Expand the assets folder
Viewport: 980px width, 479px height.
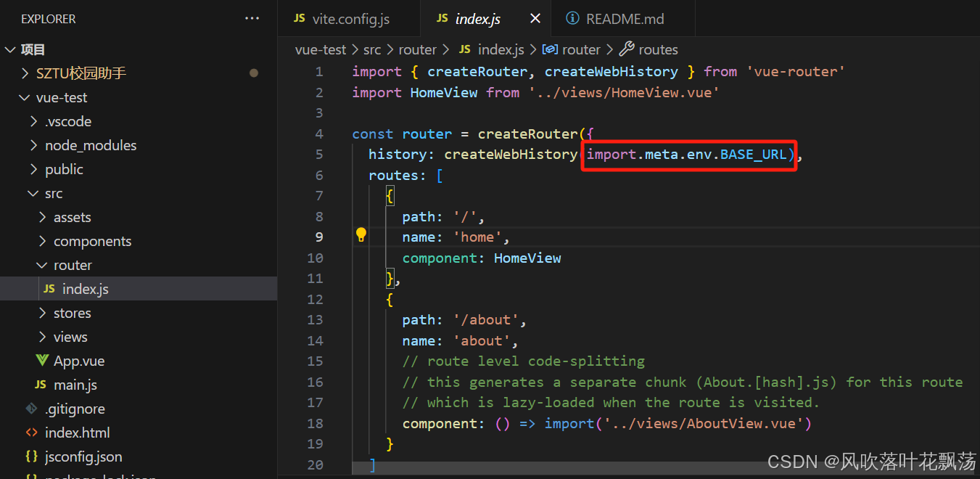coord(43,217)
